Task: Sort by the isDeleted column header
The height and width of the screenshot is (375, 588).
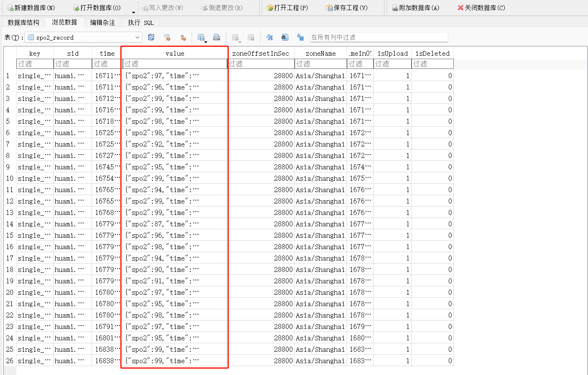Action: coord(433,53)
